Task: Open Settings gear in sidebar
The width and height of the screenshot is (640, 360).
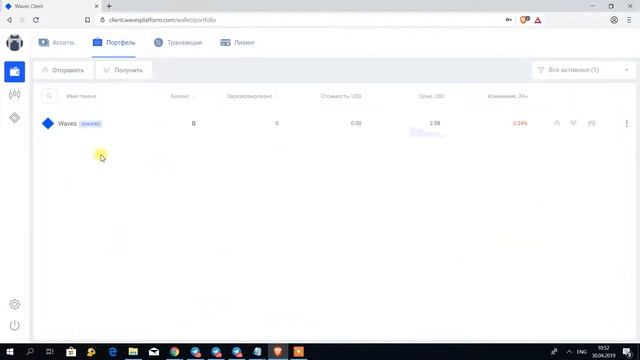Action: click(x=14, y=304)
